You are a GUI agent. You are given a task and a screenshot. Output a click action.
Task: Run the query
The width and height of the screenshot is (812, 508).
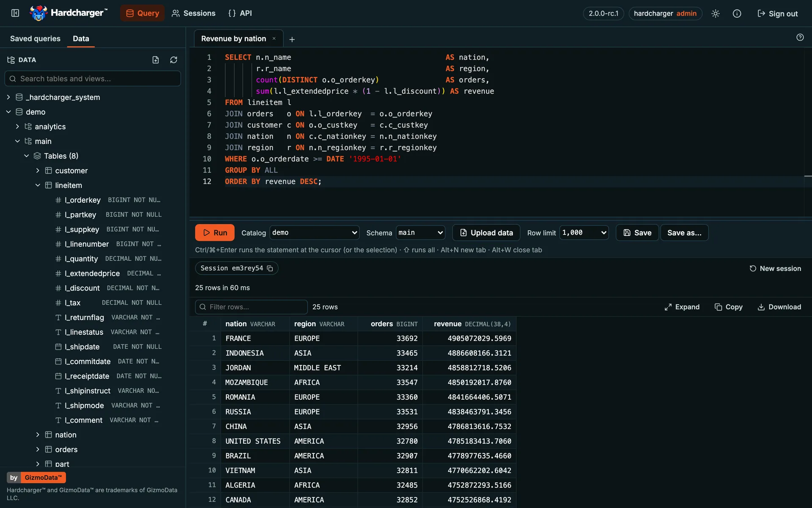(215, 232)
